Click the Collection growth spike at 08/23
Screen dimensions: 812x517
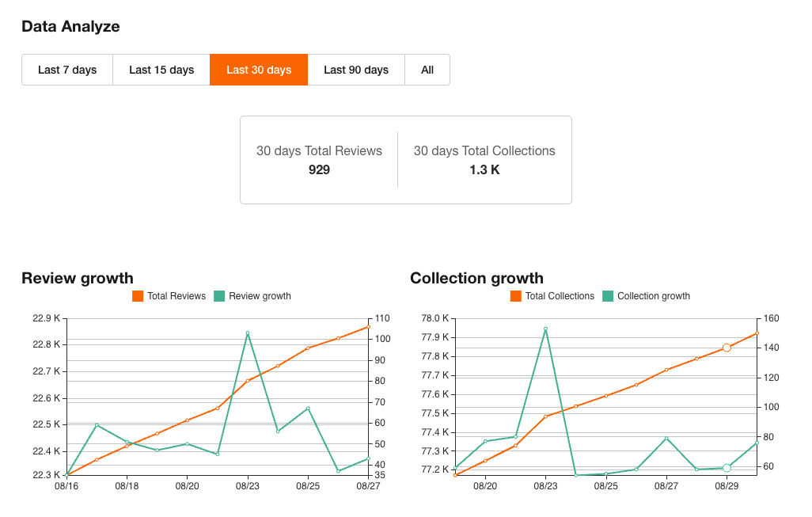545,328
